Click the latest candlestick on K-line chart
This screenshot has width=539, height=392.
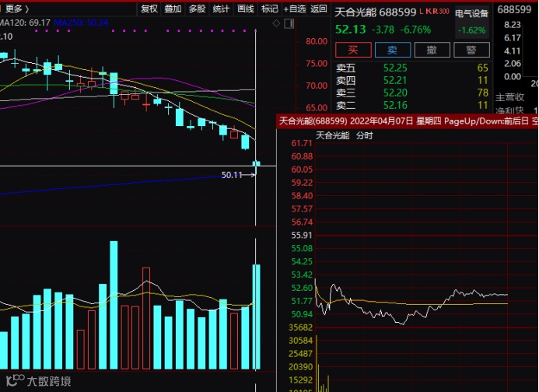[x=256, y=166]
